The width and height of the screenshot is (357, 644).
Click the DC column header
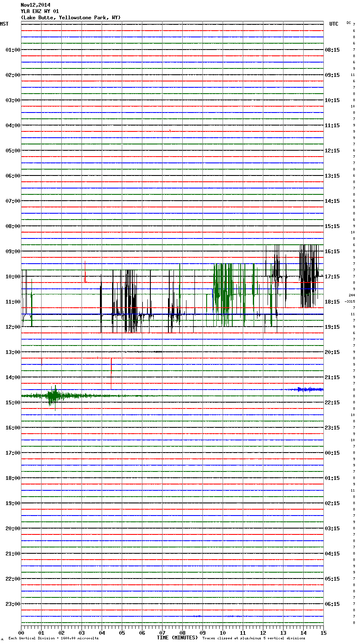(349, 23)
